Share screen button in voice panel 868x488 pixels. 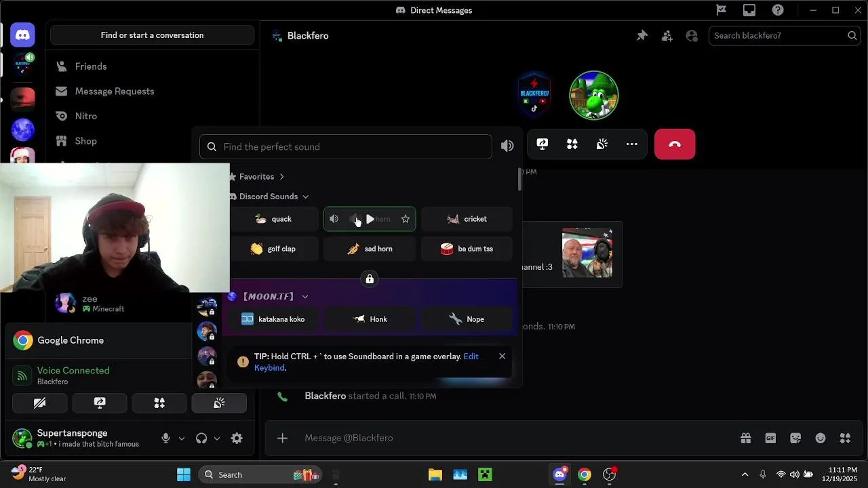point(100,403)
